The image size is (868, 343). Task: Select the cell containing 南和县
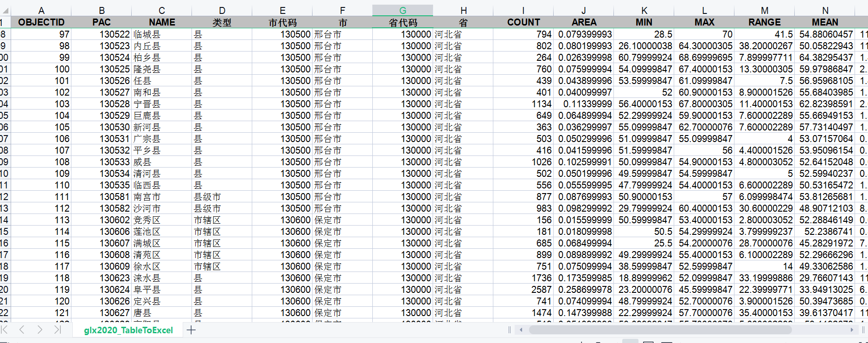pos(162,92)
